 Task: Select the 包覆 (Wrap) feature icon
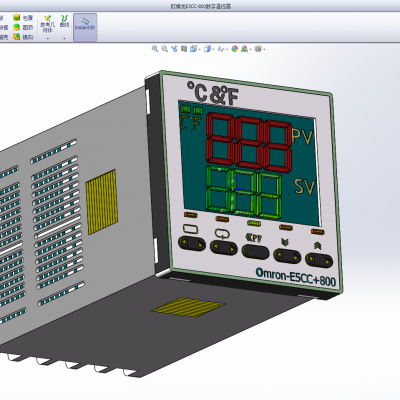pos(17,18)
